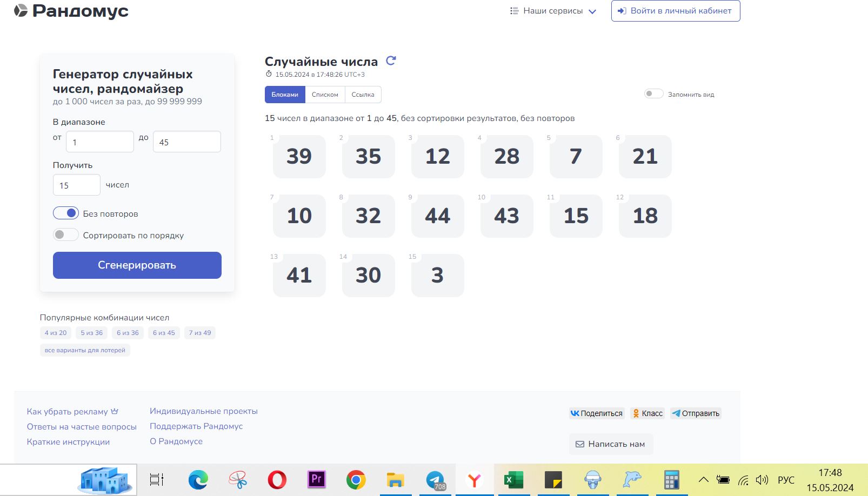
Task: Click the number block 21
Action: [x=645, y=157]
